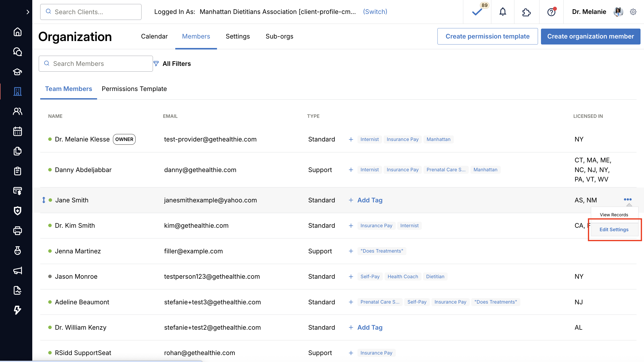644x362 pixels.
Task: Switch to the Permissions Template tab
Action: coord(134,89)
